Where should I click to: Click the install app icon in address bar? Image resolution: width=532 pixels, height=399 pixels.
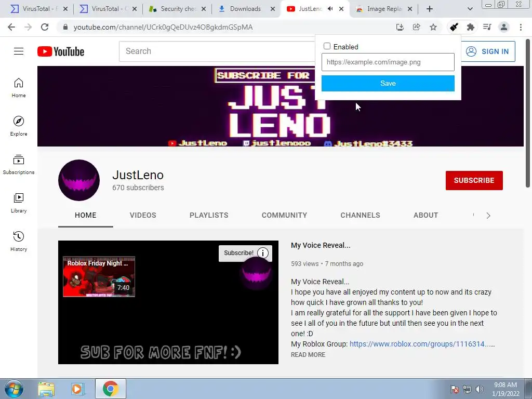click(400, 27)
